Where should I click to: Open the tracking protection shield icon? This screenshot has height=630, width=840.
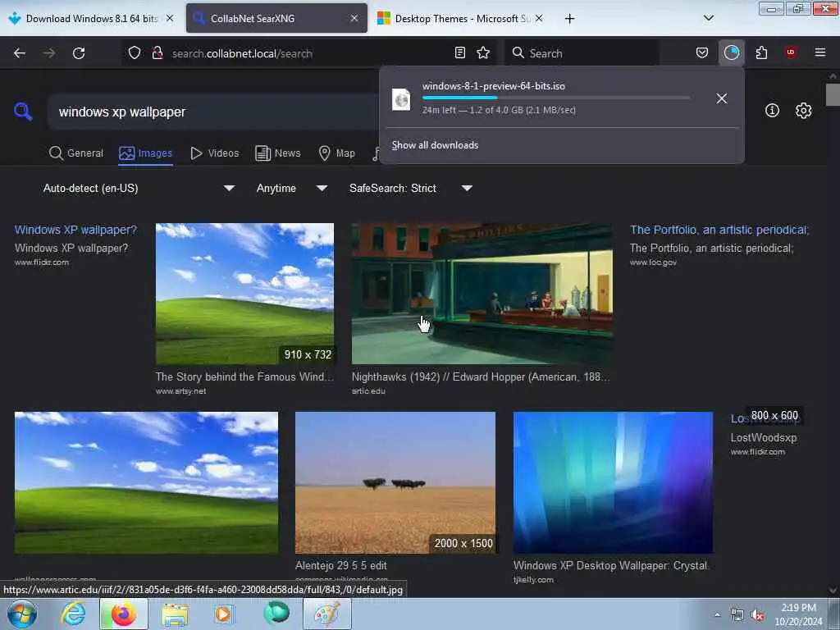(x=135, y=53)
